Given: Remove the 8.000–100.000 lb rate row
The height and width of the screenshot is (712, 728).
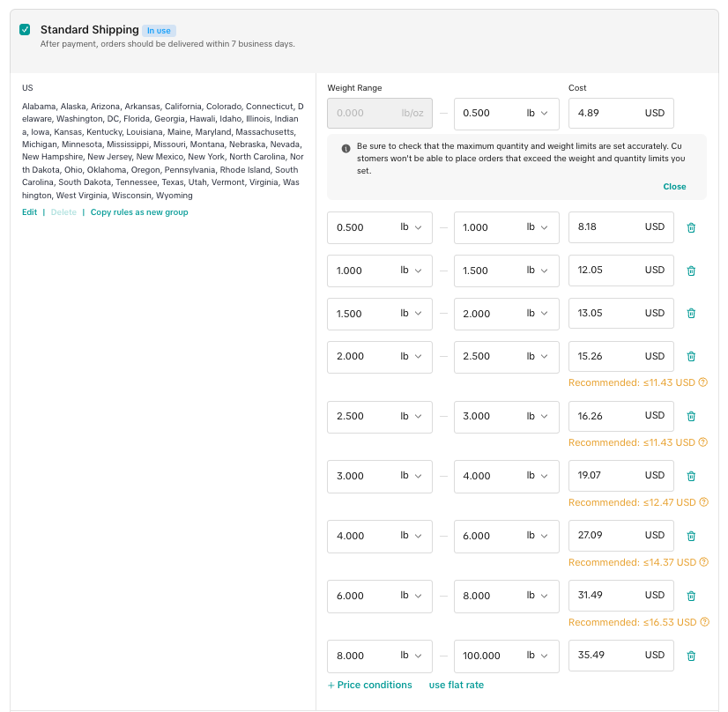Looking at the screenshot, I should (x=691, y=656).
